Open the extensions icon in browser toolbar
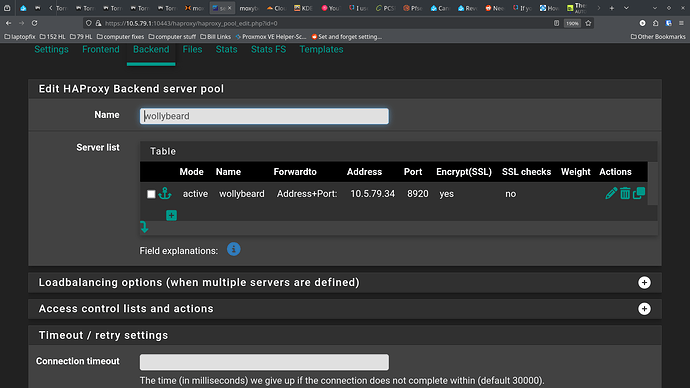Image resolution: width=690 pixels, height=388 pixels. tap(656, 23)
